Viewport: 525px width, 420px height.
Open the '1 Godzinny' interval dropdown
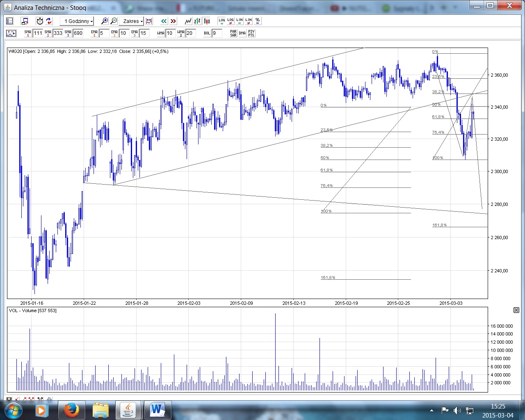coord(77,21)
